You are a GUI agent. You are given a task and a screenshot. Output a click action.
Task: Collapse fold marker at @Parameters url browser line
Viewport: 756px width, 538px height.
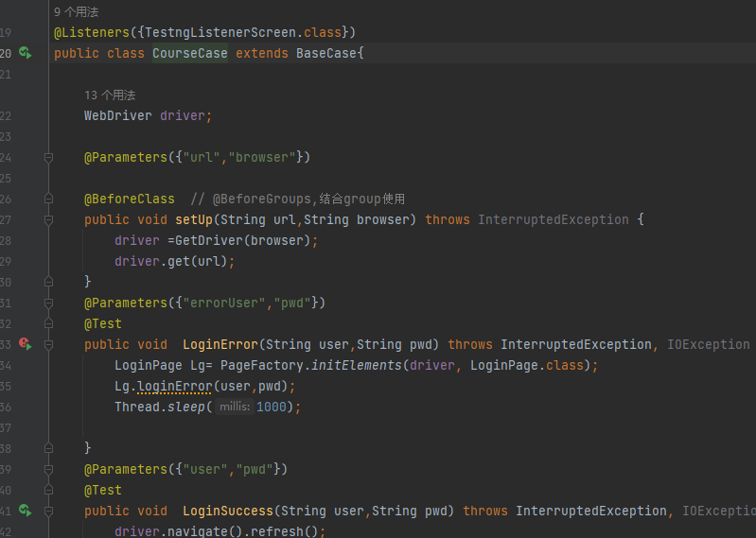[48, 158]
